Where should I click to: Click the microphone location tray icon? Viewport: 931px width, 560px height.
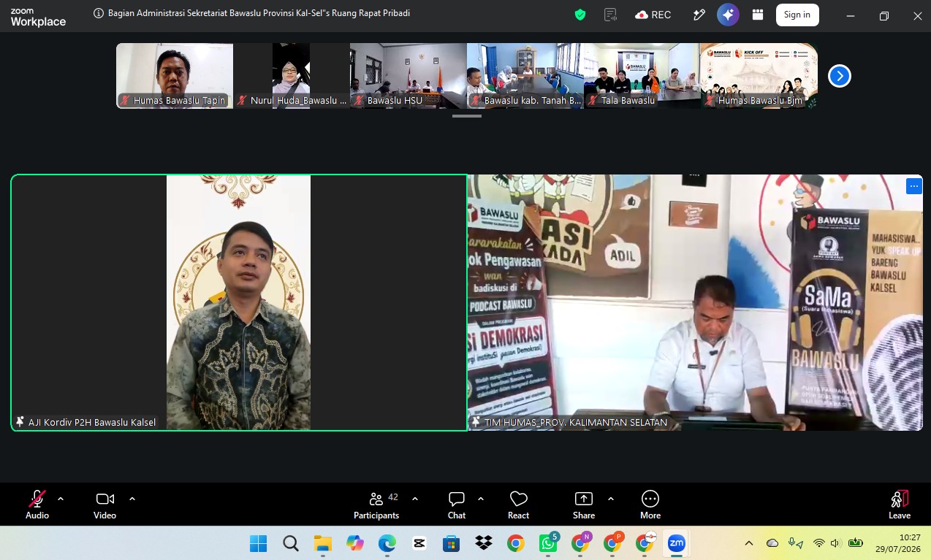tap(795, 543)
